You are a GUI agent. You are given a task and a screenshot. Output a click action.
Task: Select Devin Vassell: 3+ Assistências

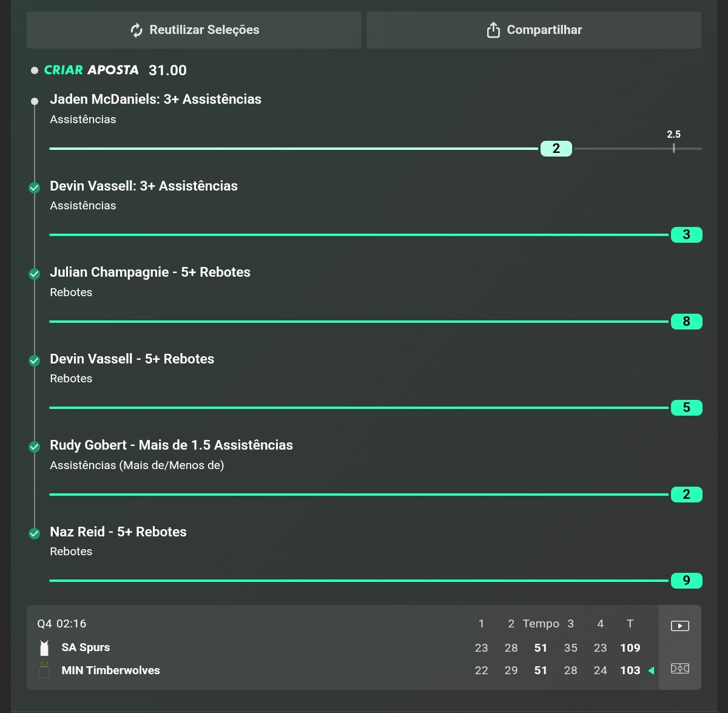pyautogui.click(x=144, y=186)
